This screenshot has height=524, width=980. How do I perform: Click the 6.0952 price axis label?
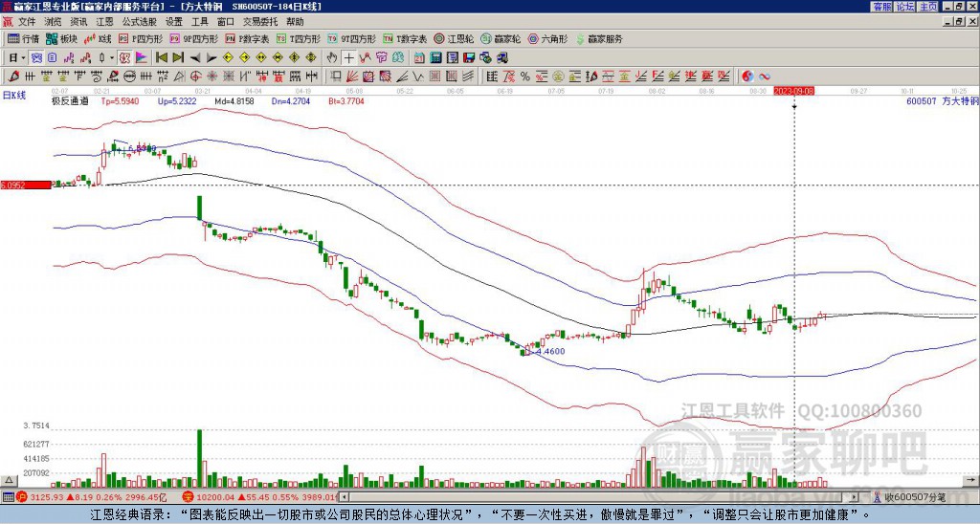coord(26,185)
